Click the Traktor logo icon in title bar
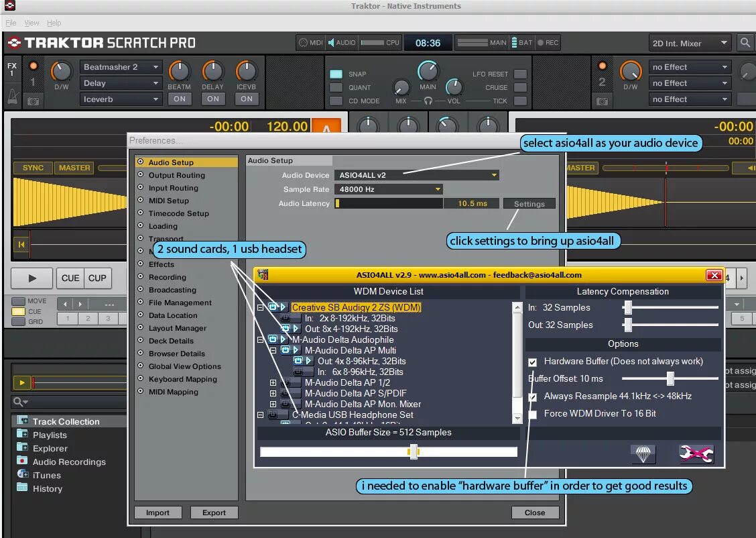This screenshot has height=538, width=756. point(9,6)
